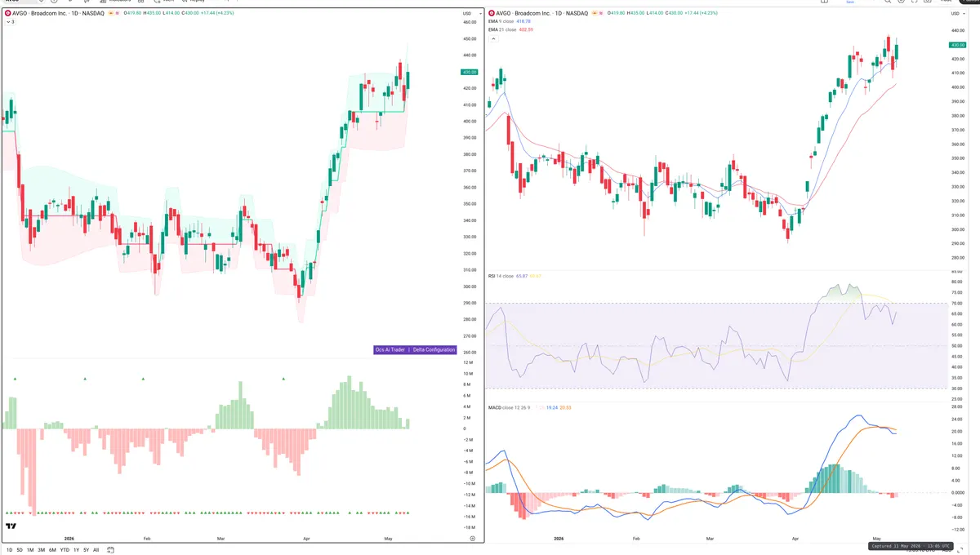980x555 pixels.
Task: Click the MACD signal value 20.53
Action: point(565,406)
